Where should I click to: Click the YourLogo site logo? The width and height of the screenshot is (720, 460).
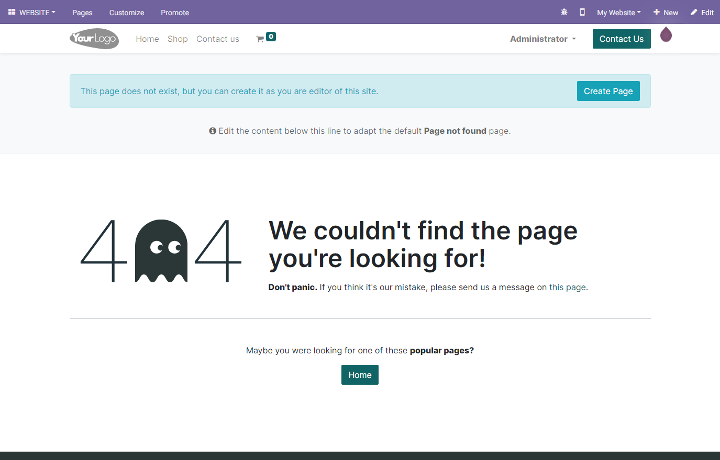(x=95, y=39)
